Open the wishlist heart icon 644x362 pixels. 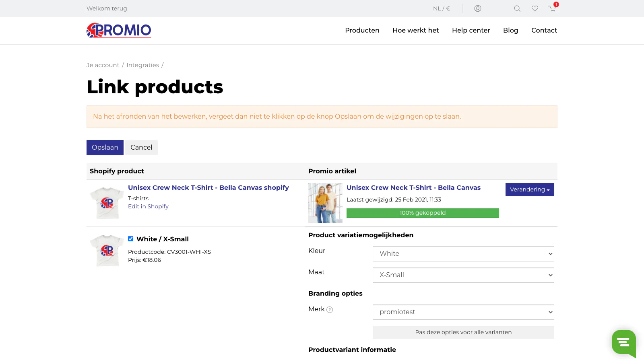pos(535,8)
